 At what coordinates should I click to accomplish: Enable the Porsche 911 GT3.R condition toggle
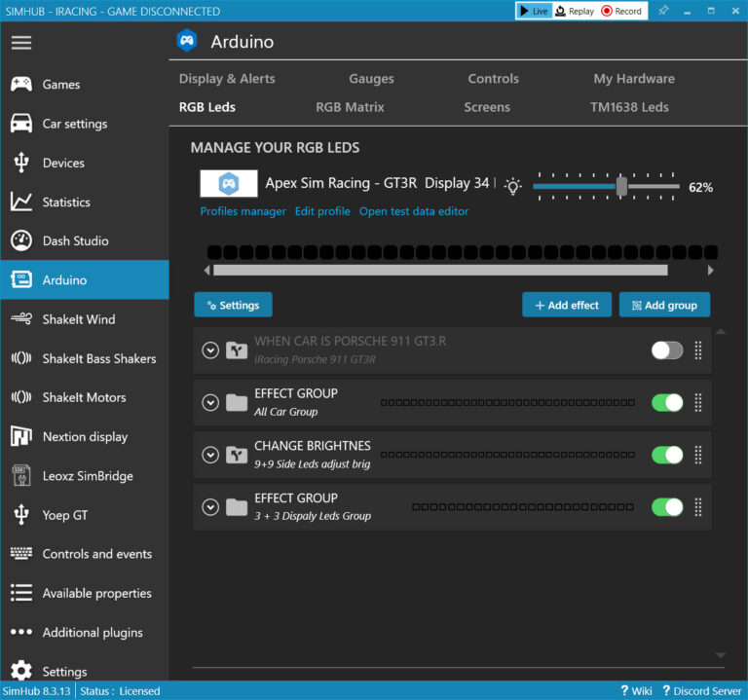[667, 350]
